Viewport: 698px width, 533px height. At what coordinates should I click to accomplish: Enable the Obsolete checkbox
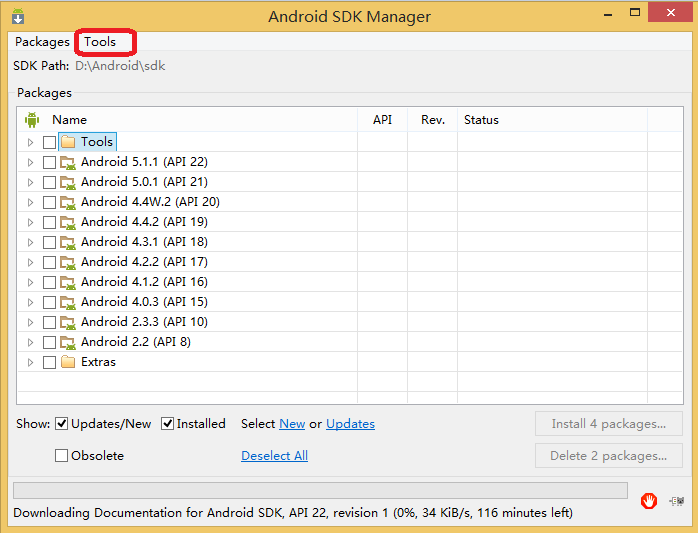(x=62, y=456)
